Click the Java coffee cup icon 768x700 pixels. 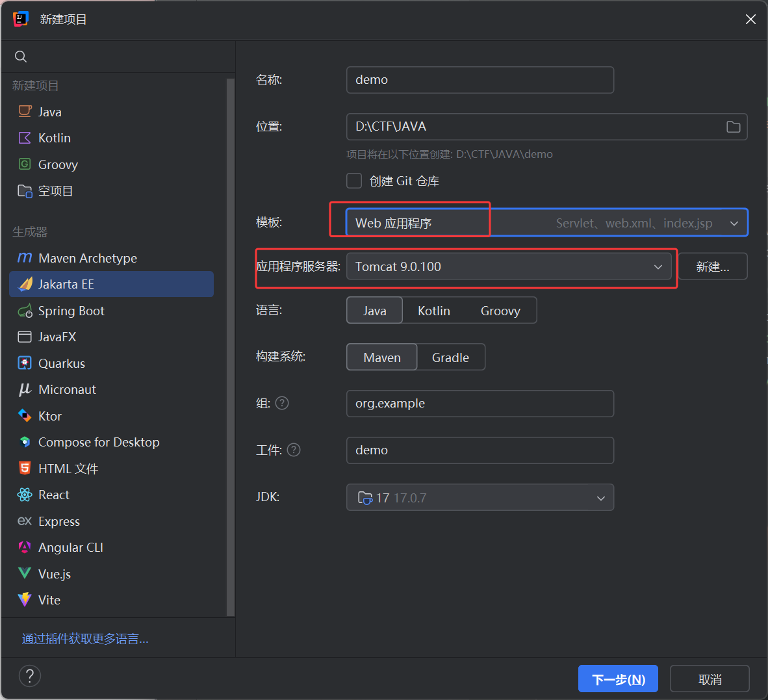(25, 112)
